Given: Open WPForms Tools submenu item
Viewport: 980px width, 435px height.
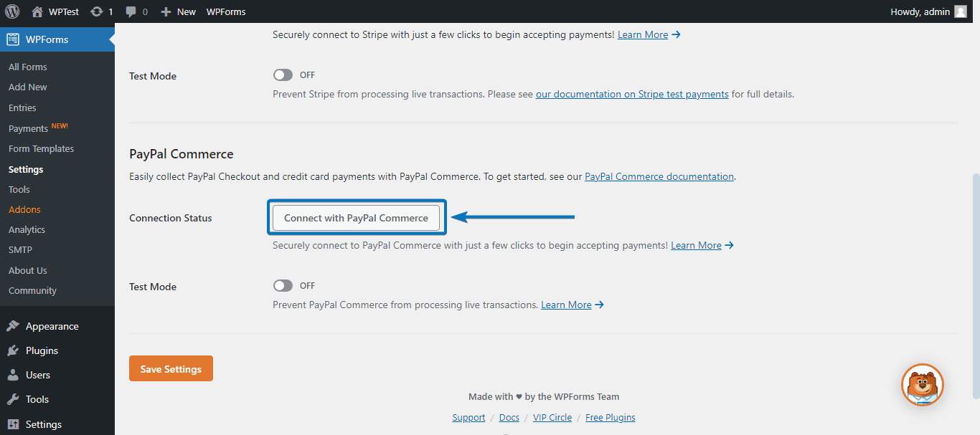Looking at the screenshot, I should pos(19,189).
